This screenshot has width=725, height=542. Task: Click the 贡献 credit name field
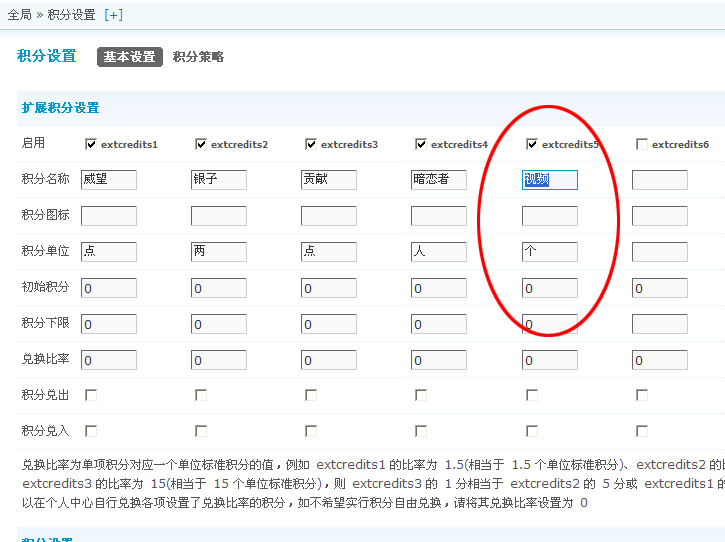pos(329,179)
